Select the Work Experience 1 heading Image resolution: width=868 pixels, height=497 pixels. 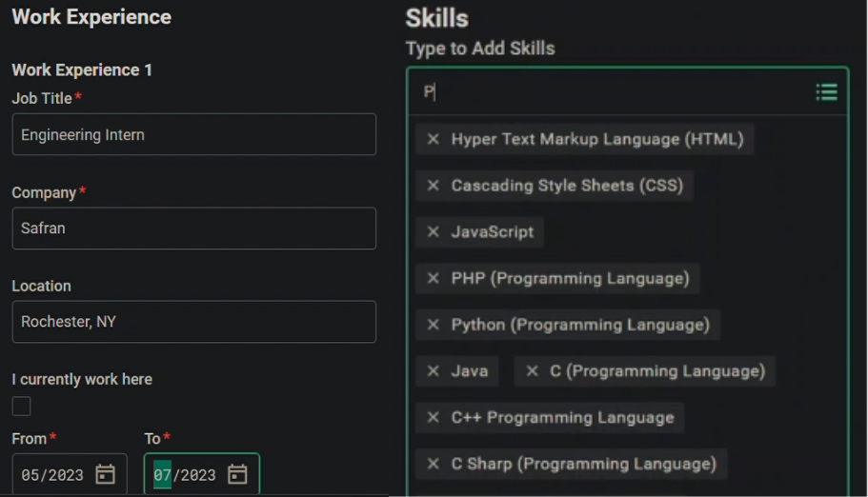pos(82,70)
